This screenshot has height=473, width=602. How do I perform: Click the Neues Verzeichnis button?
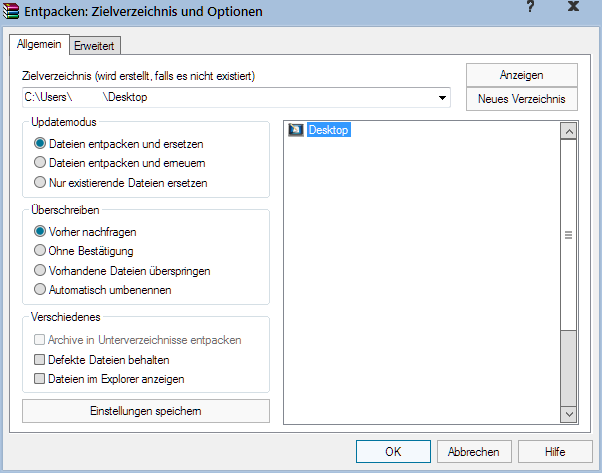pos(521,99)
